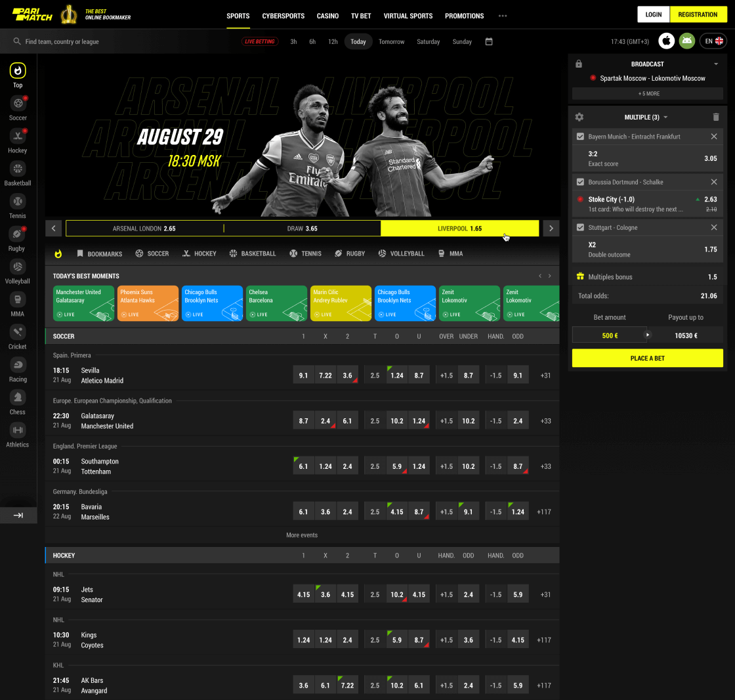The width and height of the screenshot is (735, 700).
Task: Bet on Arsenal London 2.65
Action: click(144, 229)
